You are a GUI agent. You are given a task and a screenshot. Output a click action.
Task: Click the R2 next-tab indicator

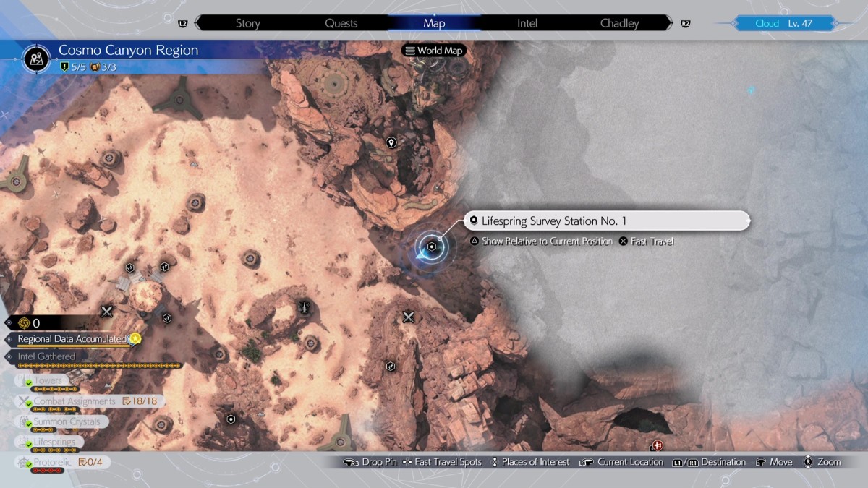(685, 24)
